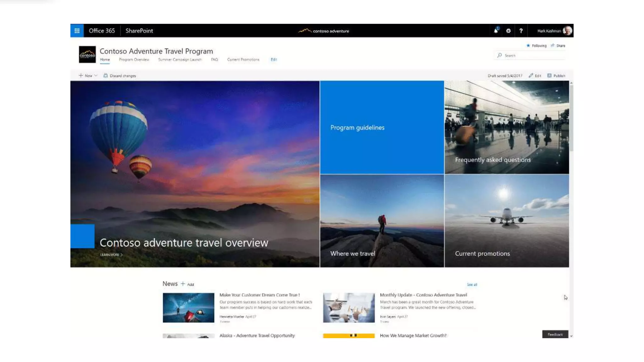
Task: Click the notifications bell icon
Action: tap(496, 30)
